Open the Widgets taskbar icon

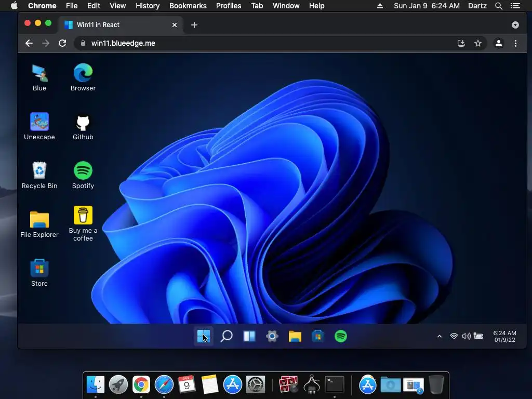pos(249,336)
